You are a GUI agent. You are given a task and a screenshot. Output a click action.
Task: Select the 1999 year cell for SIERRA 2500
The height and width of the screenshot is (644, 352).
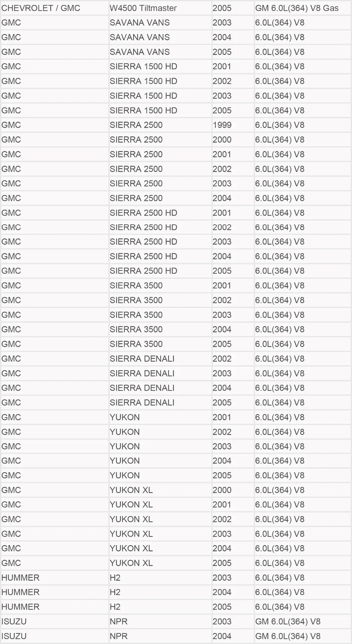pos(233,125)
